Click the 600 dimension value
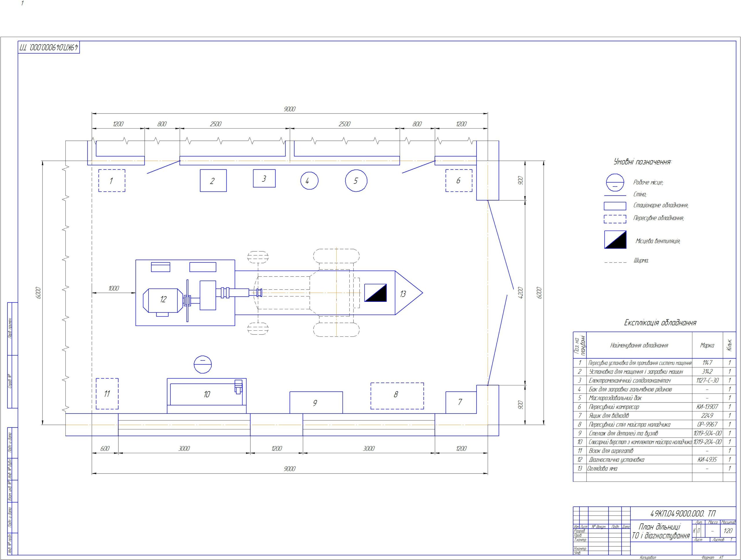The height and width of the screenshot is (560, 741). [x=105, y=449]
